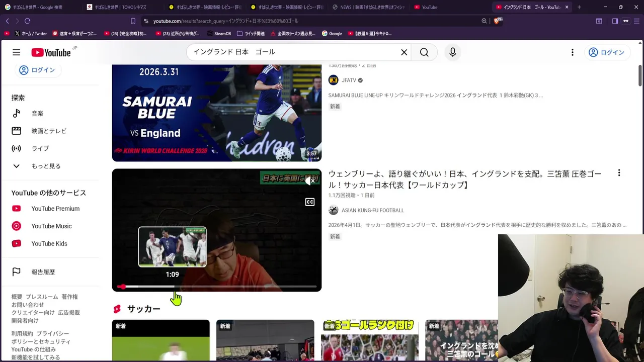Open the ASIAN KUNG-FU FOOTBALL channel name
Screen dimensions: 644x362
point(373,210)
